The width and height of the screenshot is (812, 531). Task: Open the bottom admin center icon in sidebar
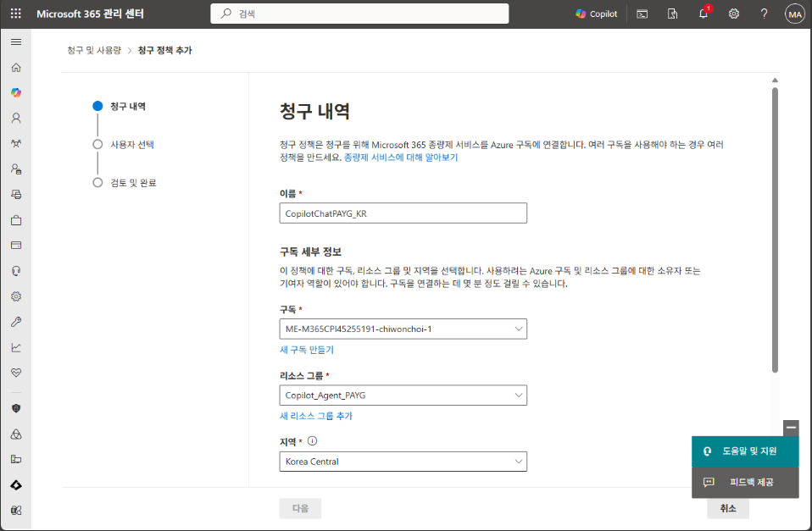[16, 511]
